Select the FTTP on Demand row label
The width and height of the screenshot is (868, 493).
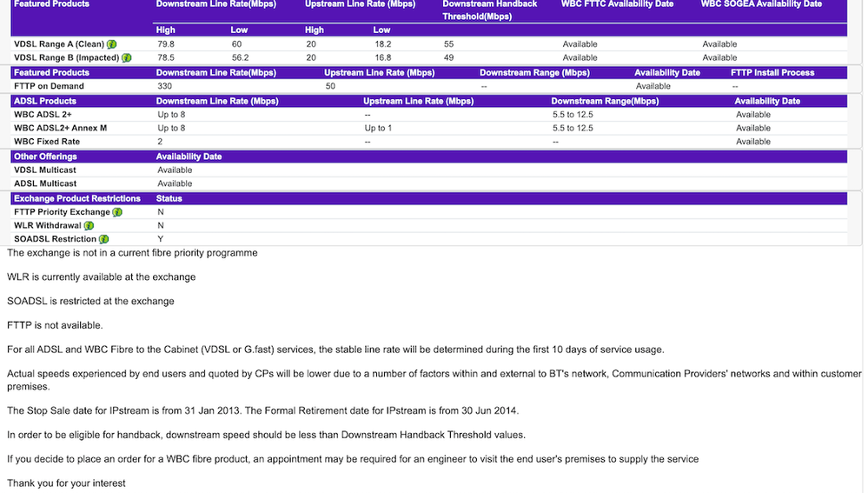(x=49, y=86)
